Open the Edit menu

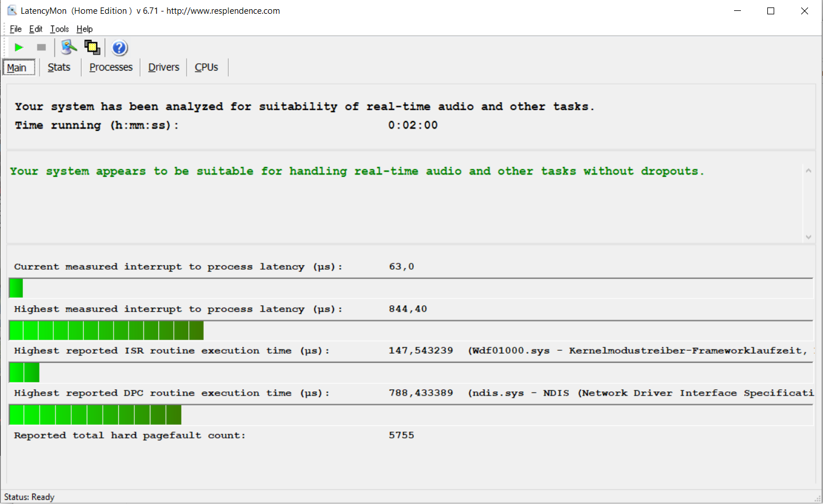tap(36, 29)
